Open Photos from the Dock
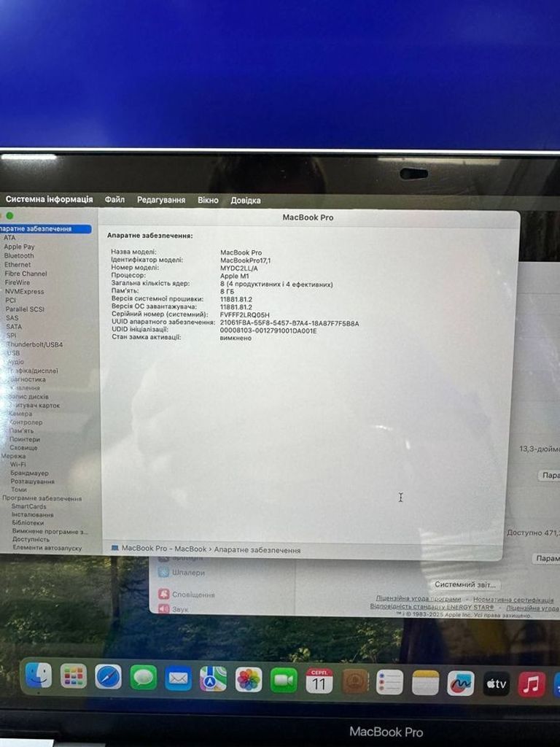The width and height of the screenshot is (560, 747). coord(249,679)
